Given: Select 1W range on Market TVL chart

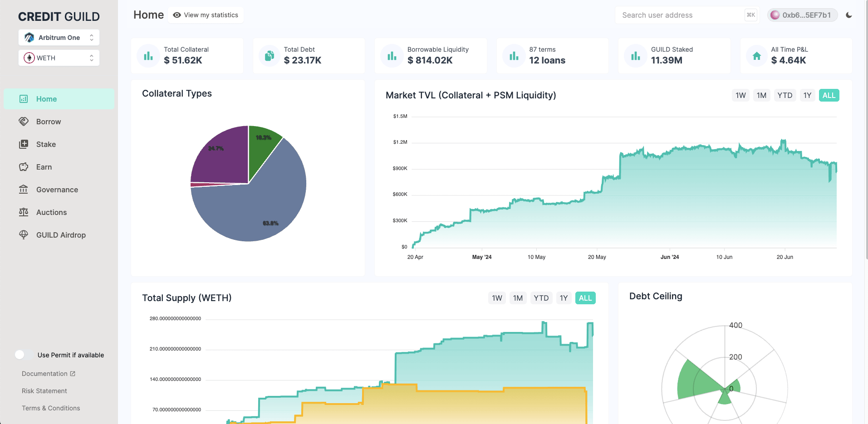Looking at the screenshot, I should click(740, 95).
